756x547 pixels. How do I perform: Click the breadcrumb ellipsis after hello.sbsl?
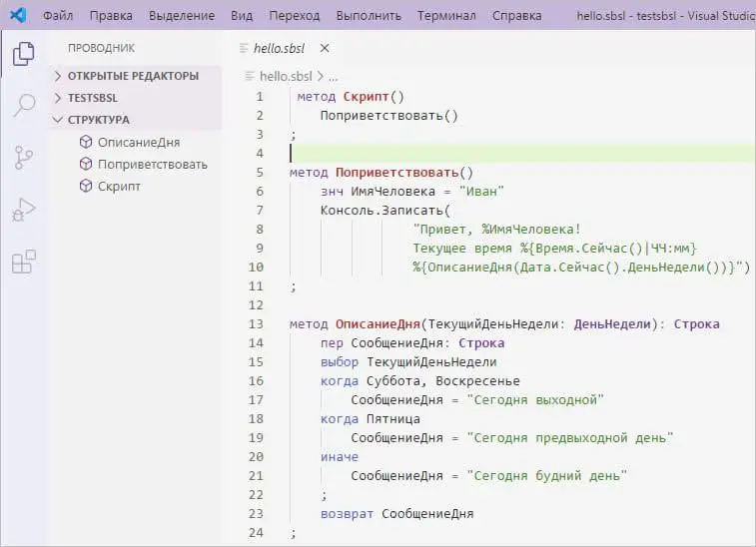click(x=334, y=77)
